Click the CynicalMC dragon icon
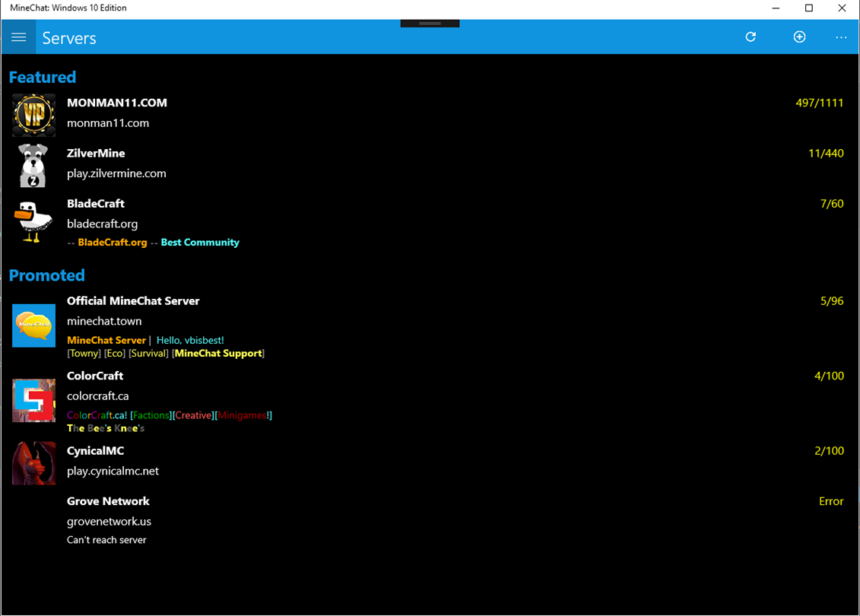This screenshot has width=860, height=616. pyautogui.click(x=34, y=463)
